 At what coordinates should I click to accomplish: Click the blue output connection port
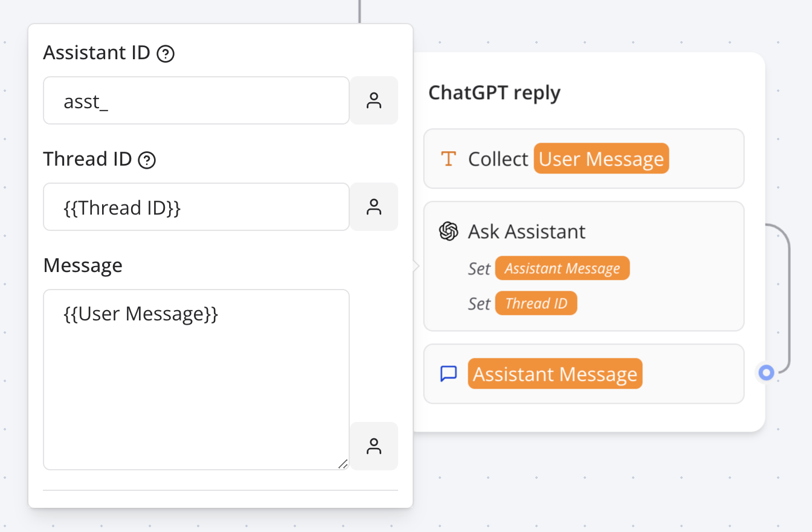[x=766, y=372]
